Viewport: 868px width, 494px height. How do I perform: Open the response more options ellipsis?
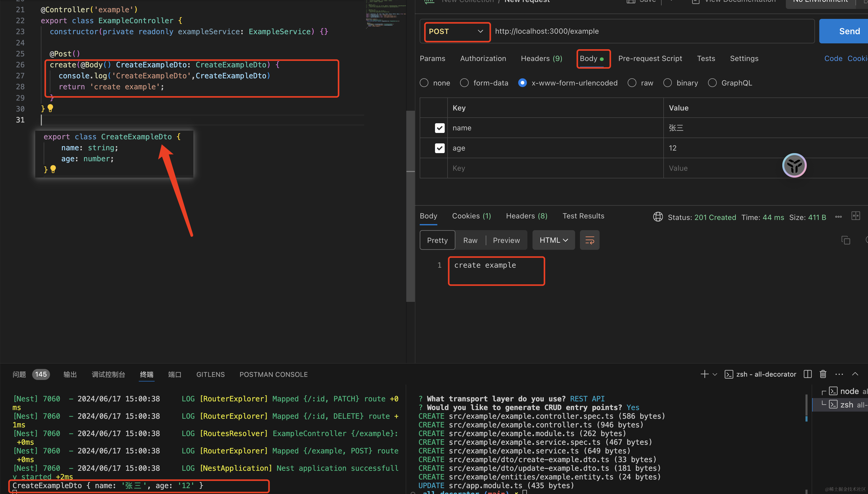[838, 217]
